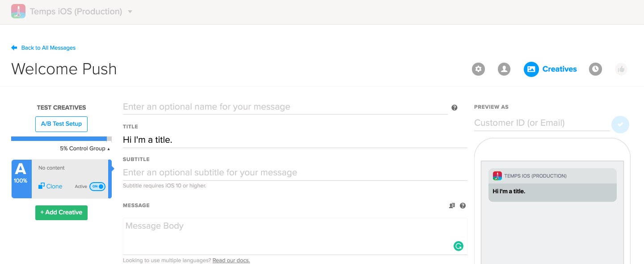The height and width of the screenshot is (264, 644).
Task: Open personalization icon above Message Body
Action: click(x=452, y=206)
